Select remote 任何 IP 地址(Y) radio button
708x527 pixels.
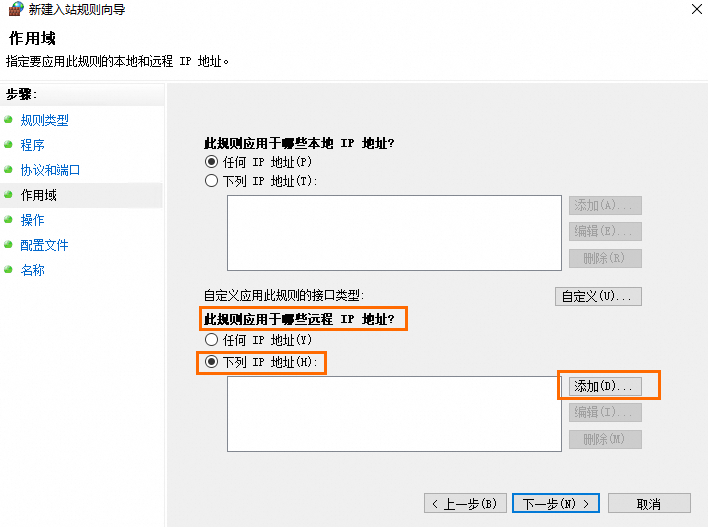pos(211,340)
